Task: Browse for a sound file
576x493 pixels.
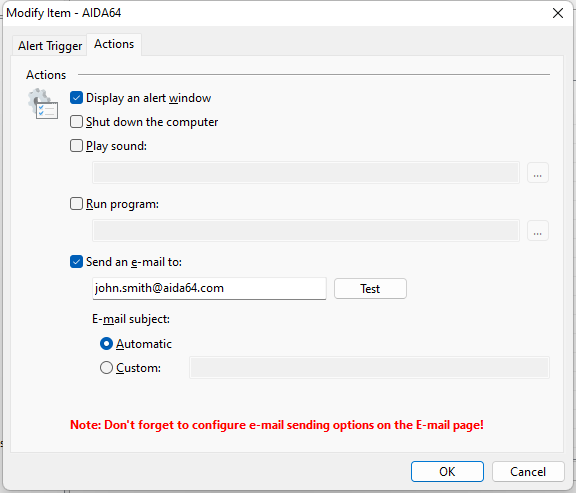Action: point(538,173)
